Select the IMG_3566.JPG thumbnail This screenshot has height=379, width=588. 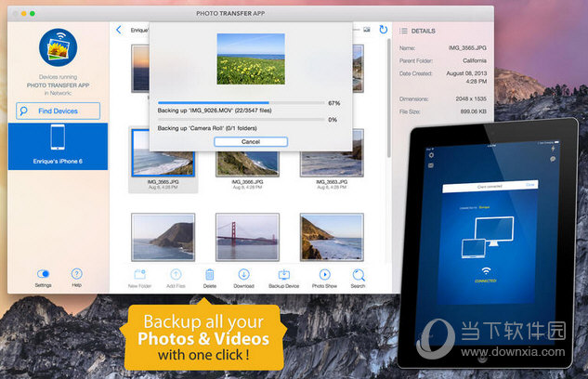pos(247,164)
